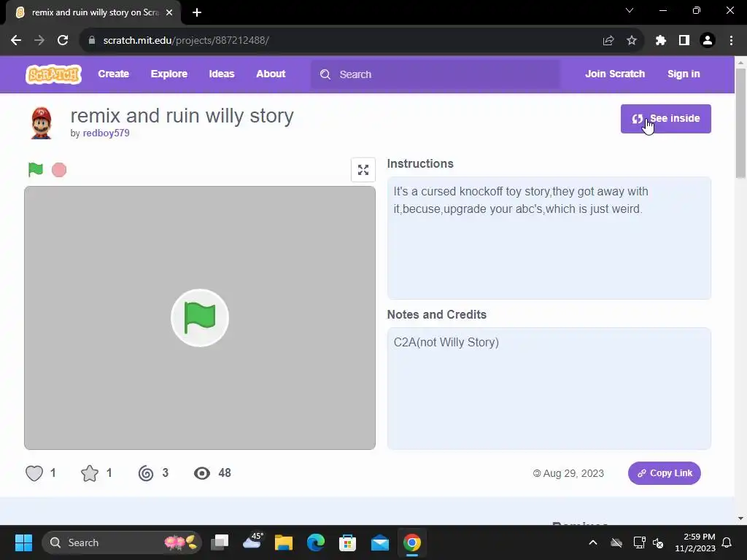Start project with large center green flag
This screenshot has width=747, height=560.
click(x=200, y=318)
